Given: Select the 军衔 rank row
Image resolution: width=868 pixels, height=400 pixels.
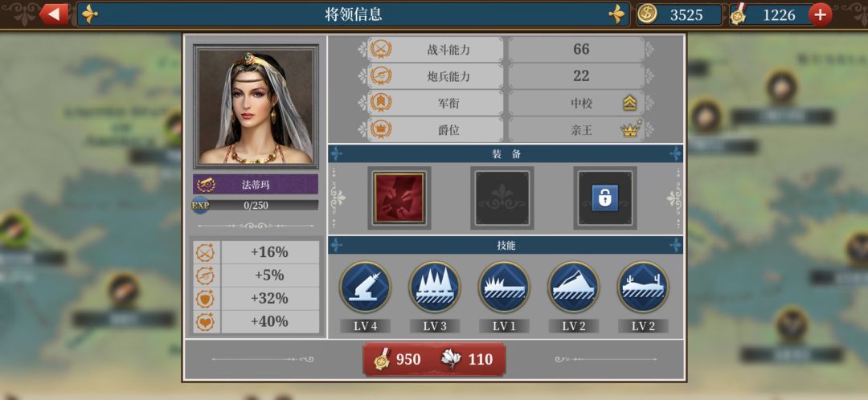Looking at the screenshot, I should click(506, 103).
